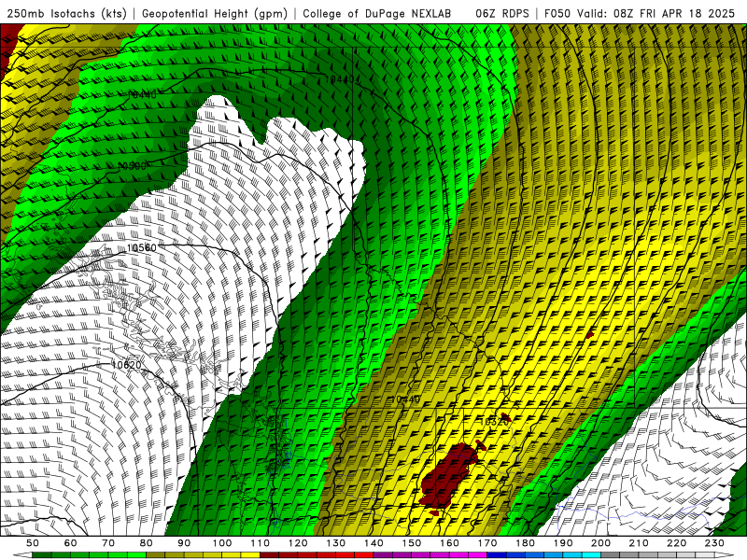The image size is (747, 560).
Task: Click the 'F050' forecast hour label
Action: tap(557, 13)
